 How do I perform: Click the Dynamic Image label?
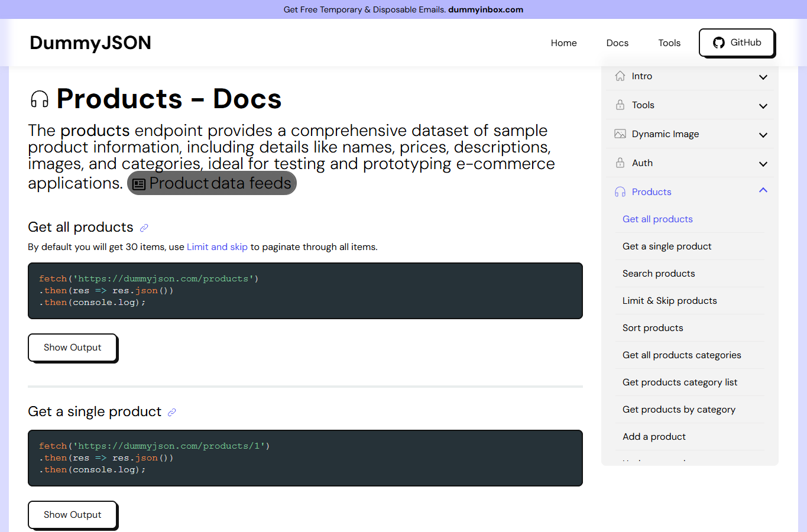tap(665, 134)
